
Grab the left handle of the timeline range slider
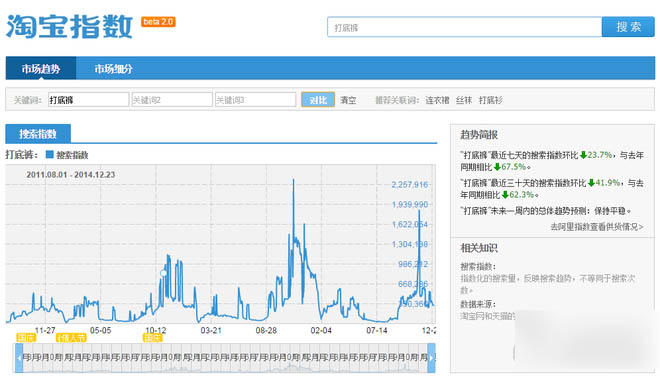pyautogui.click(x=19, y=358)
